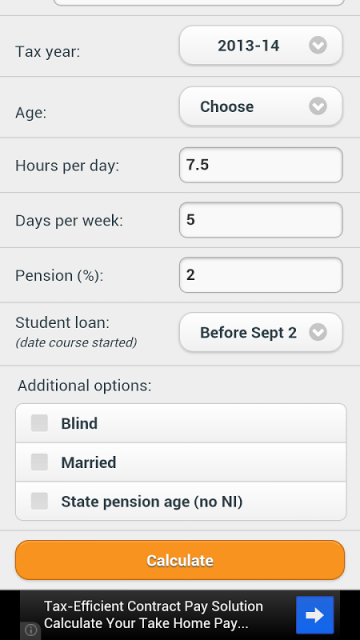Focus the Hours per day field

tap(261, 165)
